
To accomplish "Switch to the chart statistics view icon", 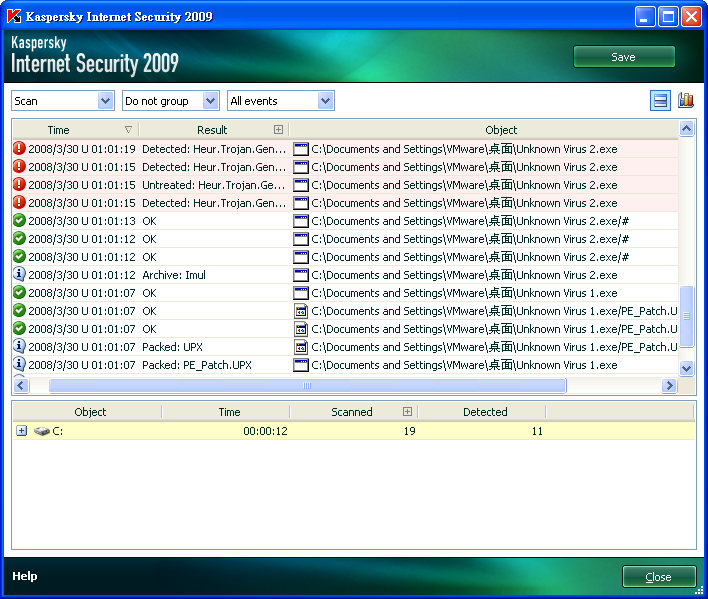I will pos(686,100).
